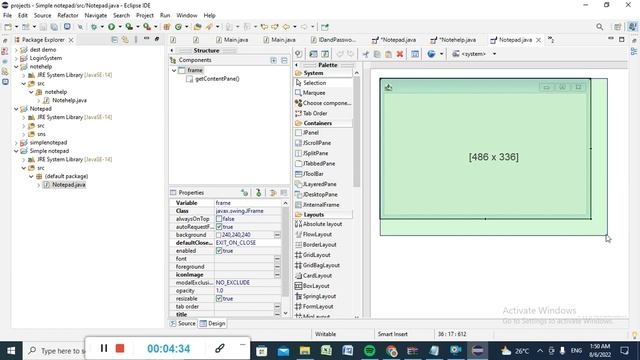Screen dimensions: 640x360
Task: Click the Test/Preview window icon in designer toolbar
Action: 415,54
